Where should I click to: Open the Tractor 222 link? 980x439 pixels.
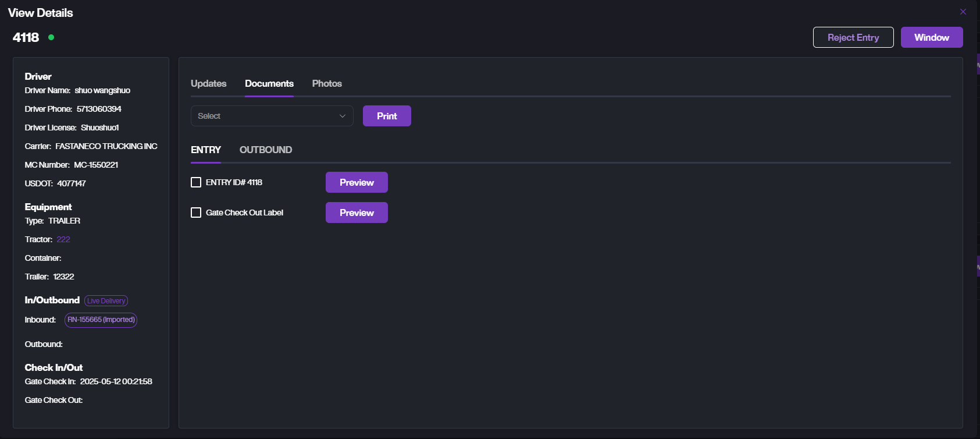coord(63,239)
